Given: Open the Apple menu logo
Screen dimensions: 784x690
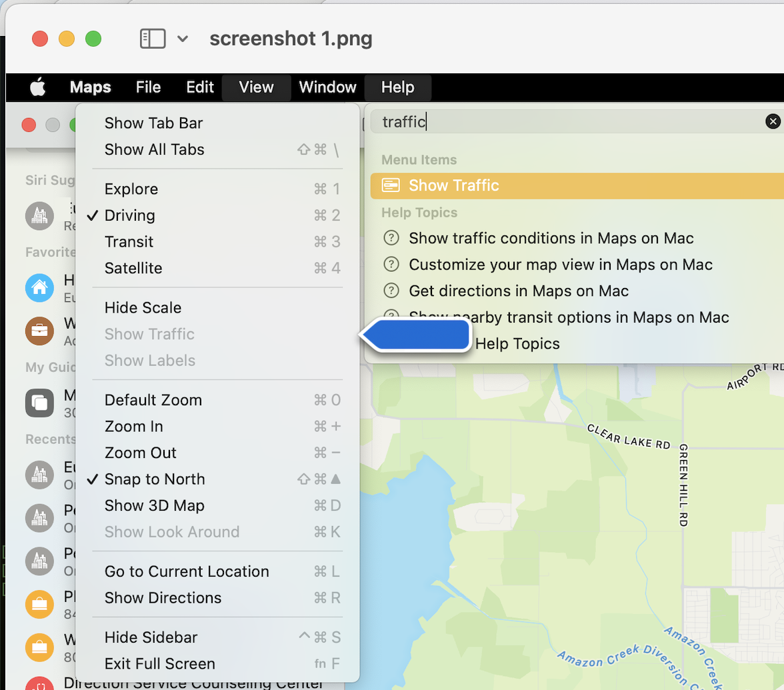Looking at the screenshot, I should (38, 87).
